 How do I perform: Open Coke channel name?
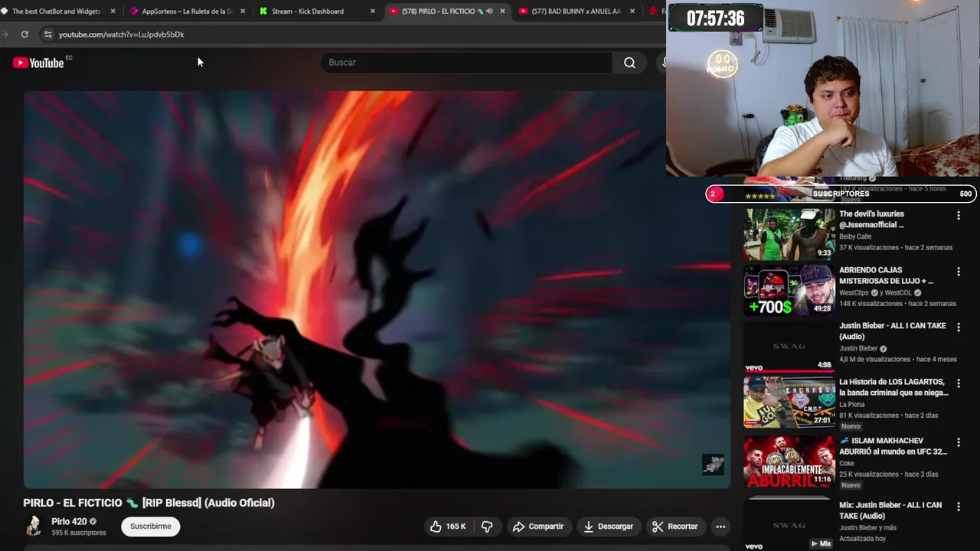click(x=846, y=463)
